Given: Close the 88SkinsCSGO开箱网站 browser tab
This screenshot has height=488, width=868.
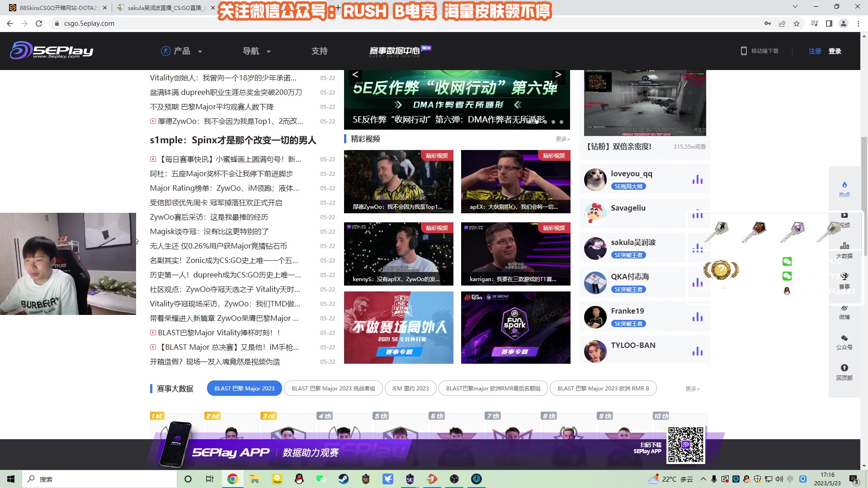Looking at the screenshot, I should (x=105, y=8).
